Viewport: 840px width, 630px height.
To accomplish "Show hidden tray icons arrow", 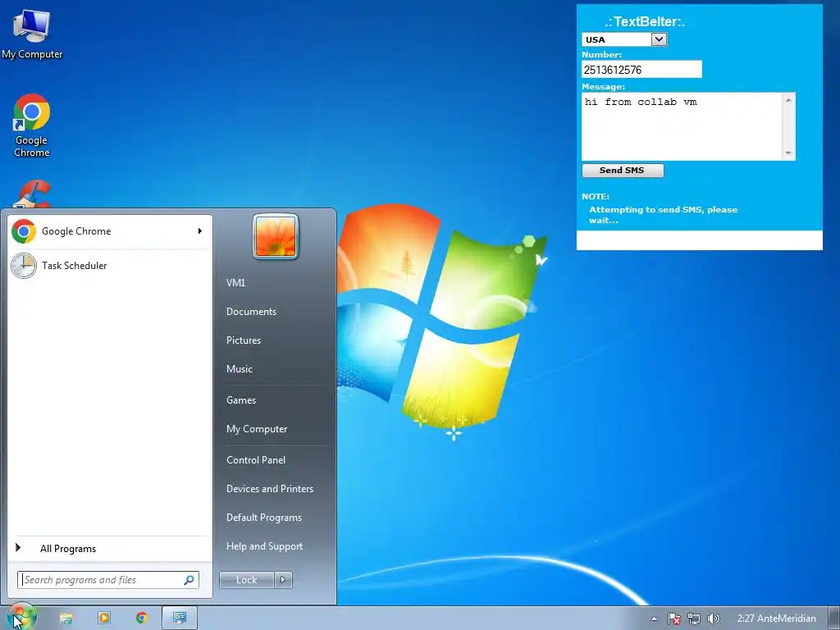I will coord(654,619).
